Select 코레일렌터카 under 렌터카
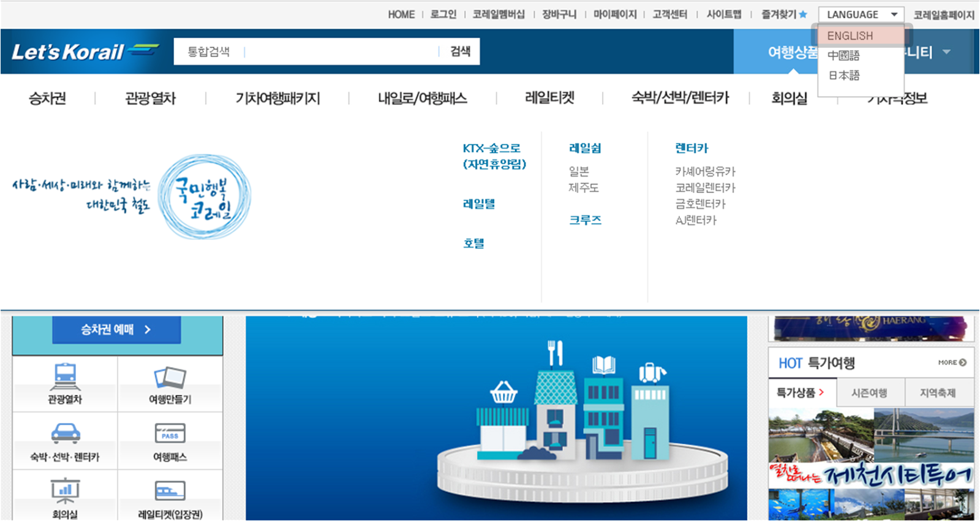The width and height of the screenshot is (980, 521). [706, 188]
